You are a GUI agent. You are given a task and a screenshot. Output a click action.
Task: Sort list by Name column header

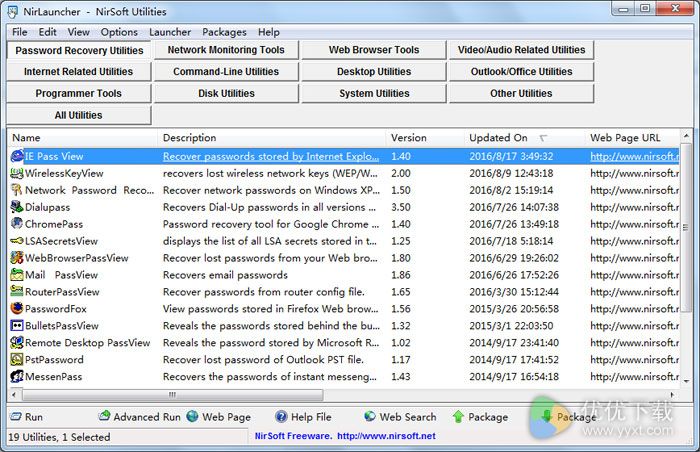[x=83, y=138]
